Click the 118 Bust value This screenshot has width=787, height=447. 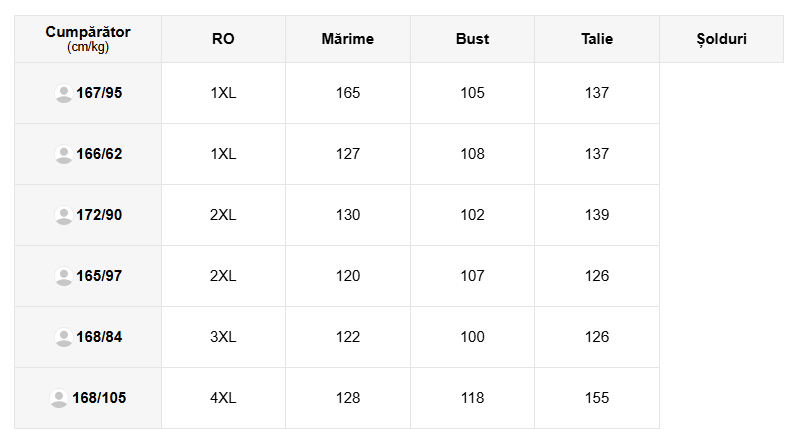point(472,398)
